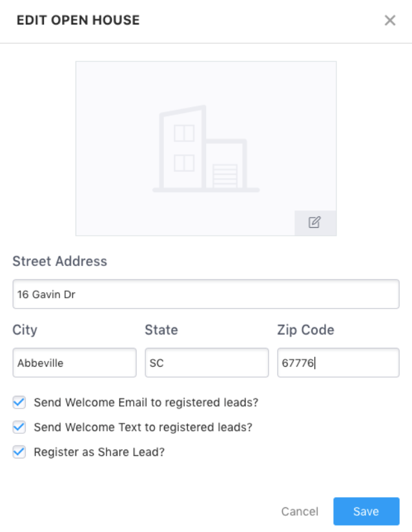Click the house placeholder image

206,148
